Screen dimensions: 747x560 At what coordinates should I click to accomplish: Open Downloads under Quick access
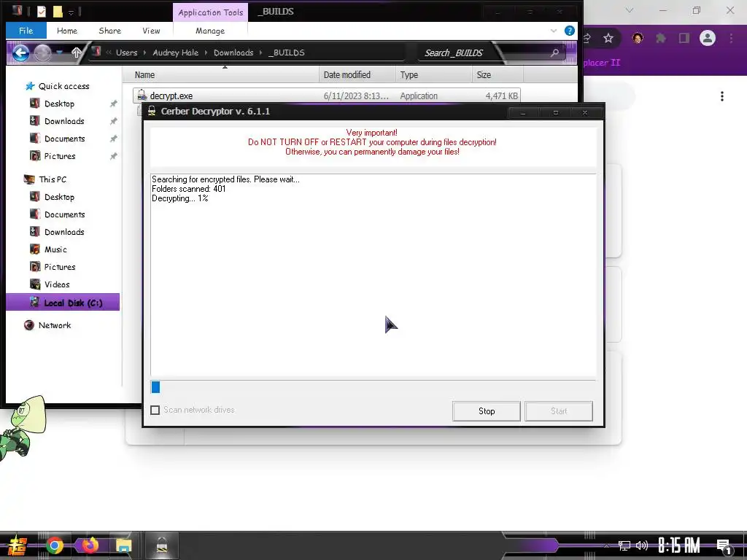(x=64, y=121)
